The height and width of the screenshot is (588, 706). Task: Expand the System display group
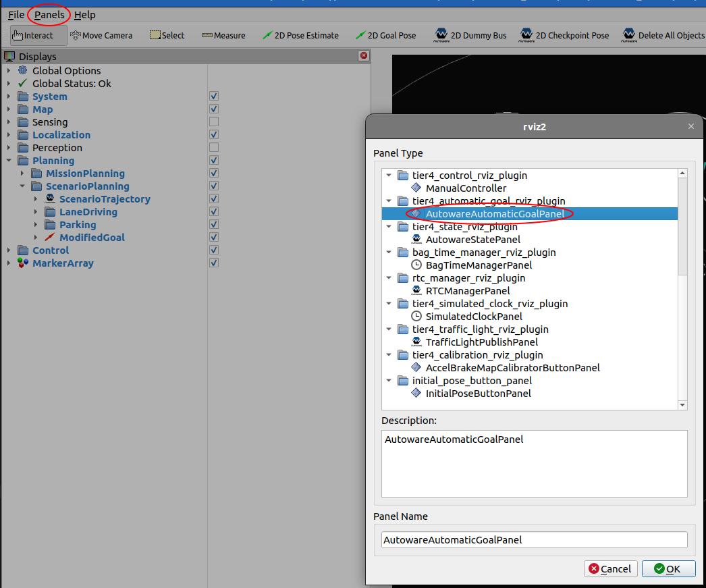coord(8,96)
